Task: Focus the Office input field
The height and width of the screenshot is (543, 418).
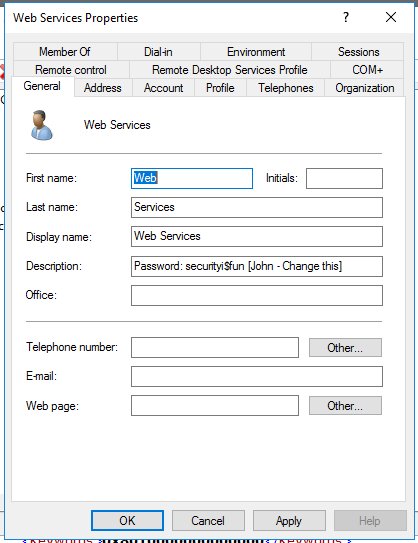Action: coord(257,295)
